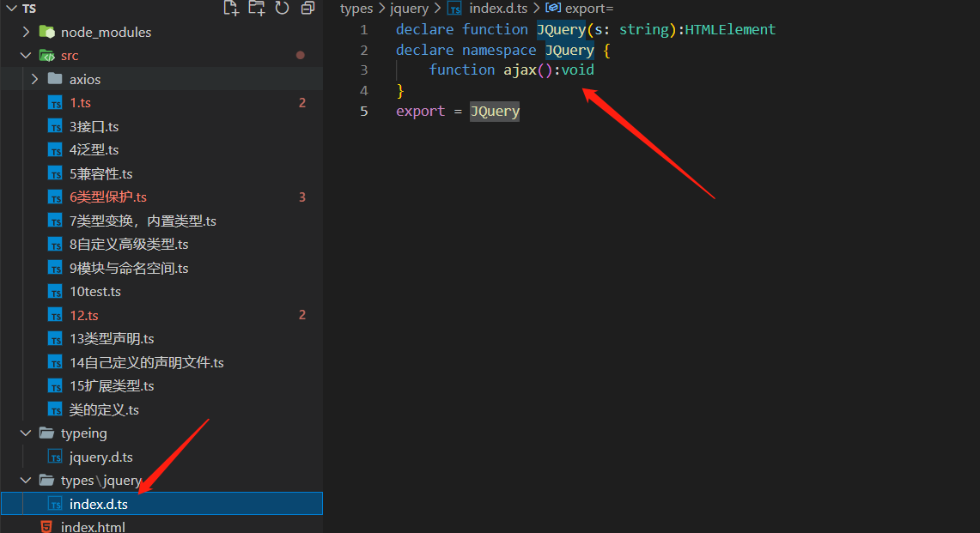The width and height of the screenshot is (980, 533).
Task: Open the file 13类型声明.ts
Action: pyautogui.click(x=112, y=339)
